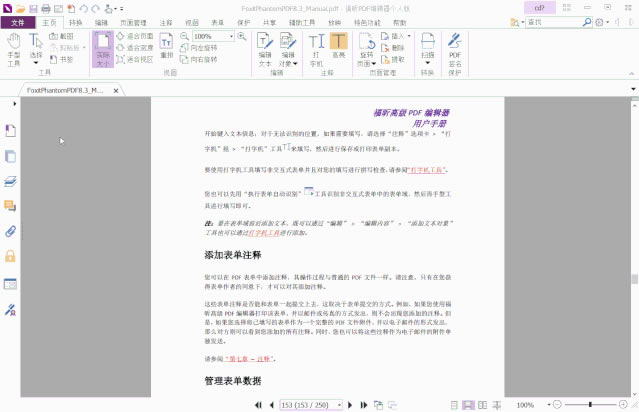Click the Redo arrow in quick toolbar
The height and width of the screenshot is (412, 639).
96,8
